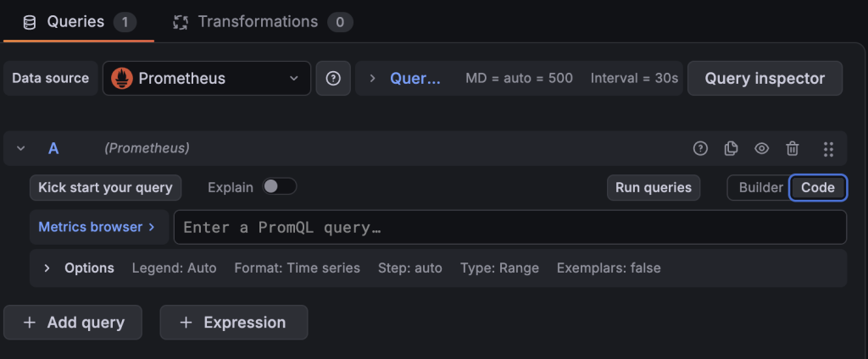Click the data source help question icon
This screenshot has width=868, height=359.
(332, 79)
